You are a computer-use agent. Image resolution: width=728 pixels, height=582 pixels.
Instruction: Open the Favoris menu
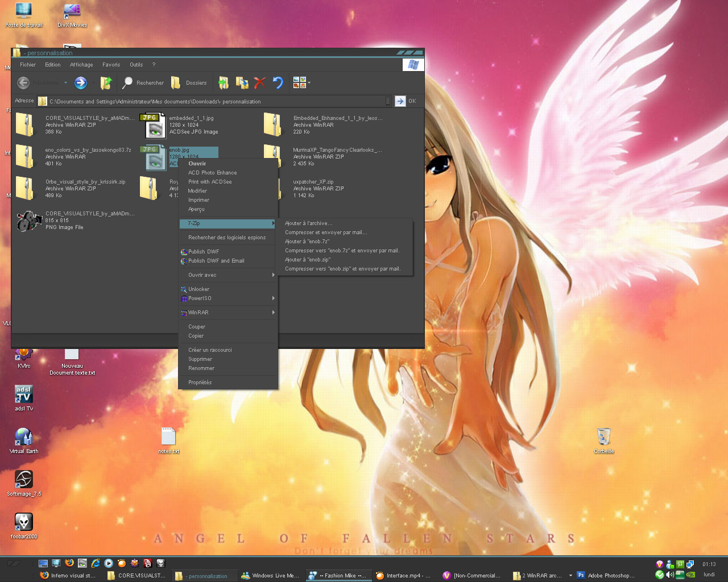111,65
